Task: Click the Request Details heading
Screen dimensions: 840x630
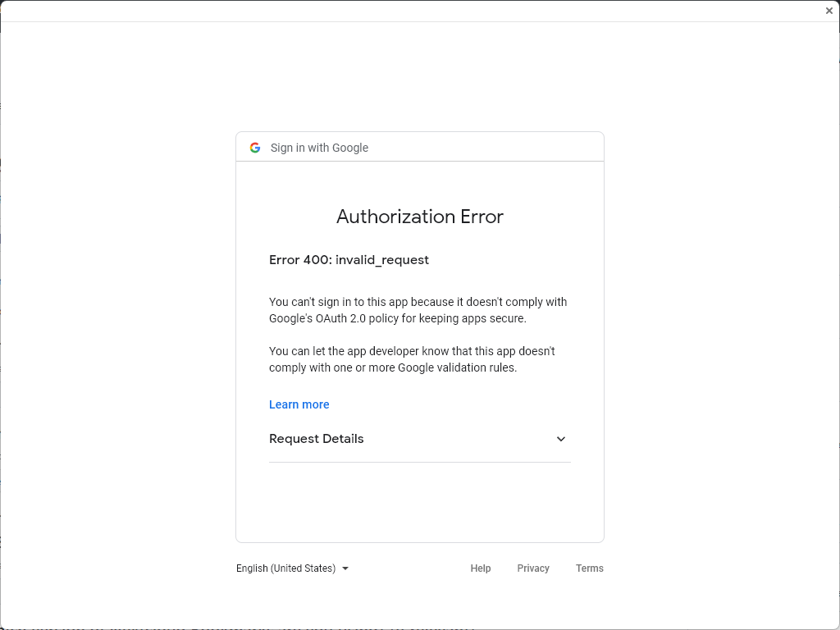Action: point(316,439)
